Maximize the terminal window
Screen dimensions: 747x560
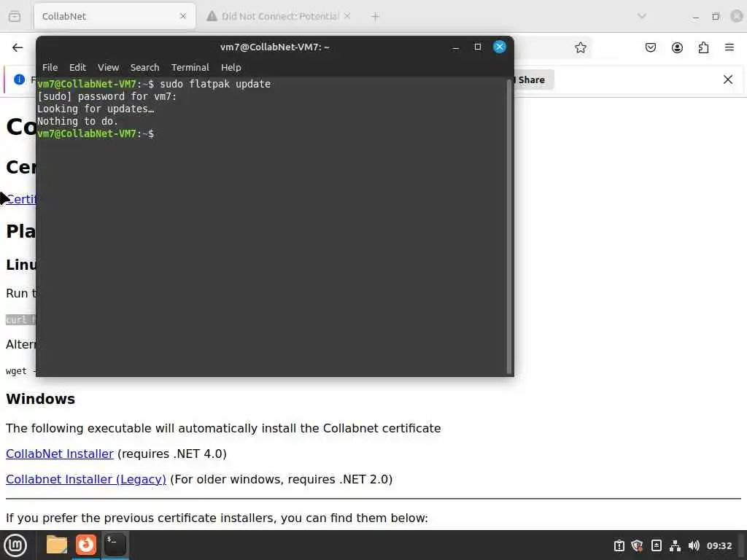[477, 47]
